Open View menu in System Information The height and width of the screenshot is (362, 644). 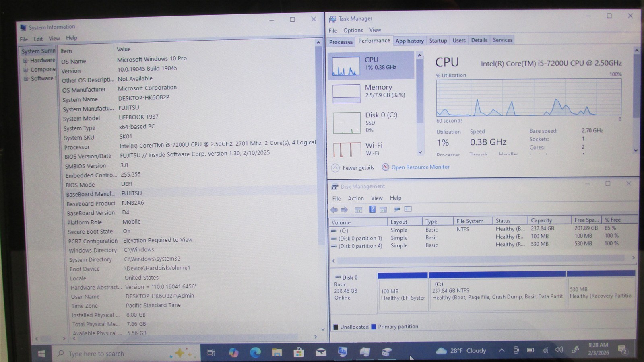pyautogui.click(x=54, y=39)
